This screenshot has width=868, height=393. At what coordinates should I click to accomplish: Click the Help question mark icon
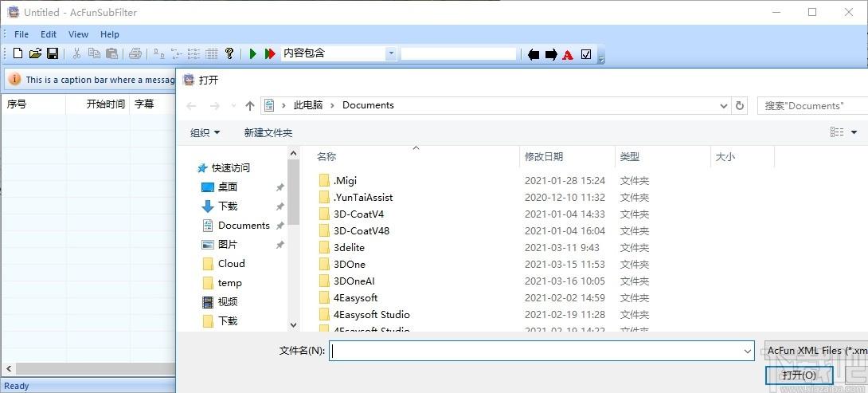tap(229, 53)
